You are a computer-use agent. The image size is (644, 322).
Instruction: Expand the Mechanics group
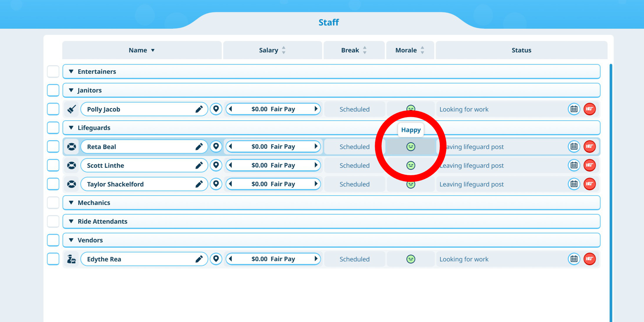[71, 203]
